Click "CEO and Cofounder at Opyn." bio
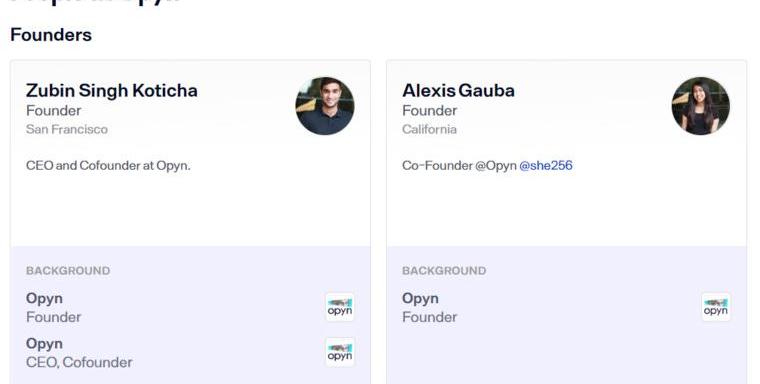760x384 pixels. click(x=108, y=165)
